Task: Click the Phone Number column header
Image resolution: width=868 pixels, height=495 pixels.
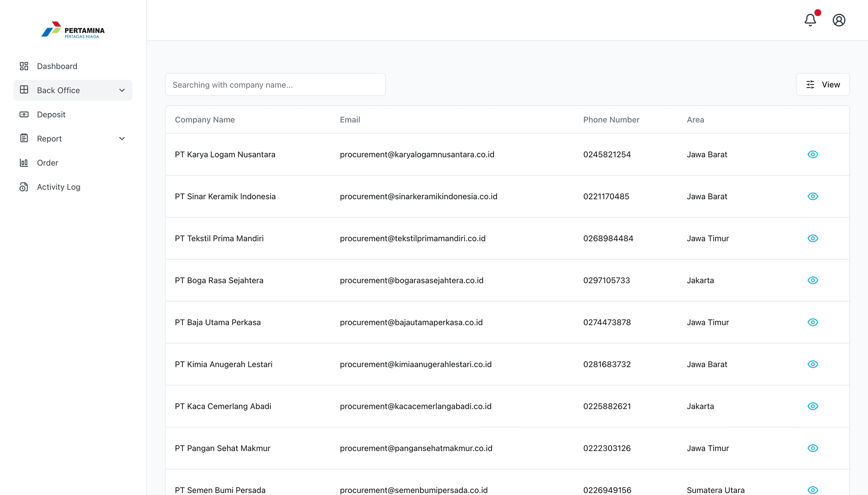Action: coord(611,119)
